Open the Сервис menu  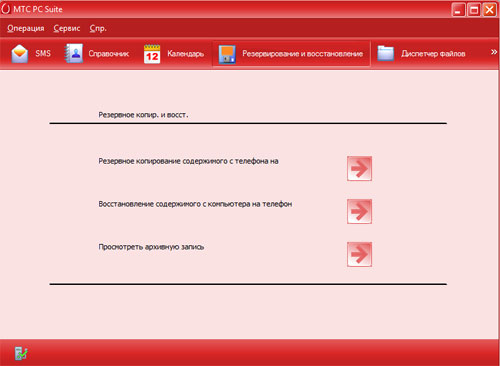point(67,28)
